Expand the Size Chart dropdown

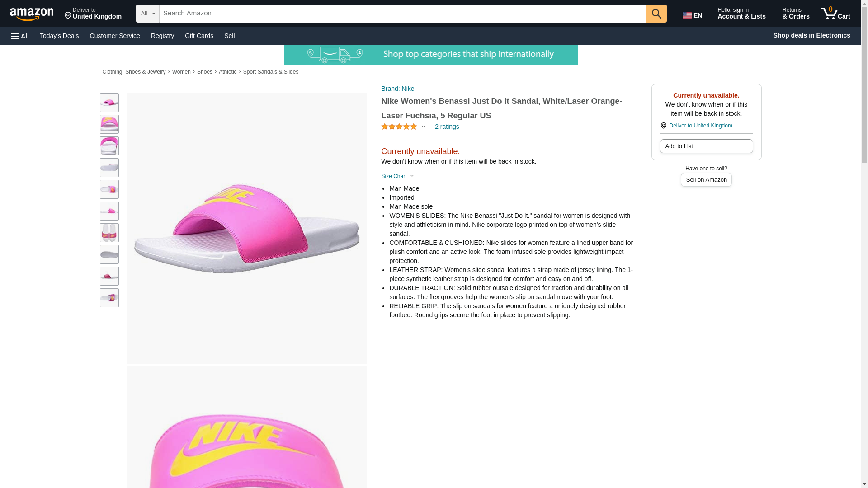(397, 176)
